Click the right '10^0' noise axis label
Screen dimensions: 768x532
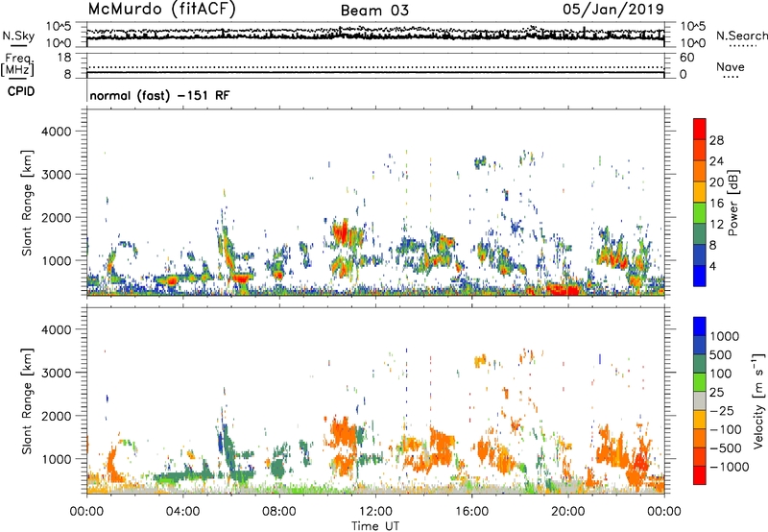tap(692, 43)
